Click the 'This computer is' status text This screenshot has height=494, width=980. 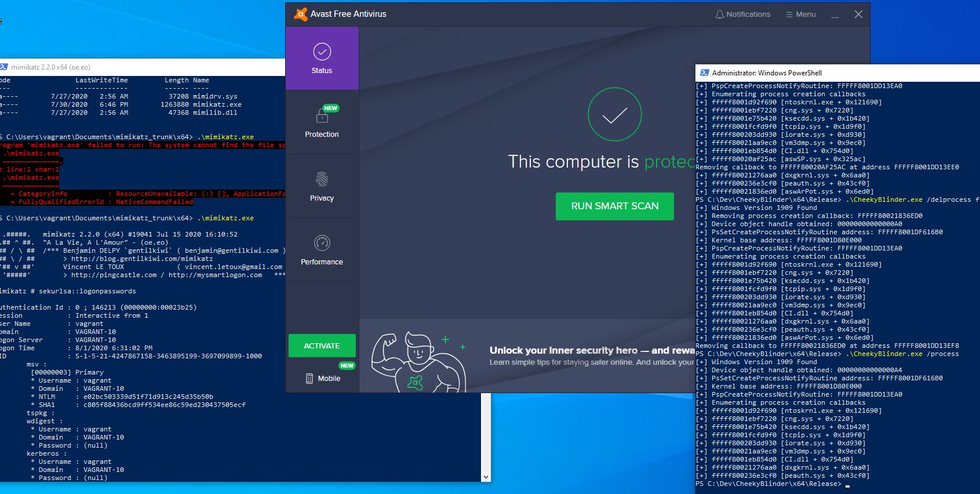(x=573, y=162)
